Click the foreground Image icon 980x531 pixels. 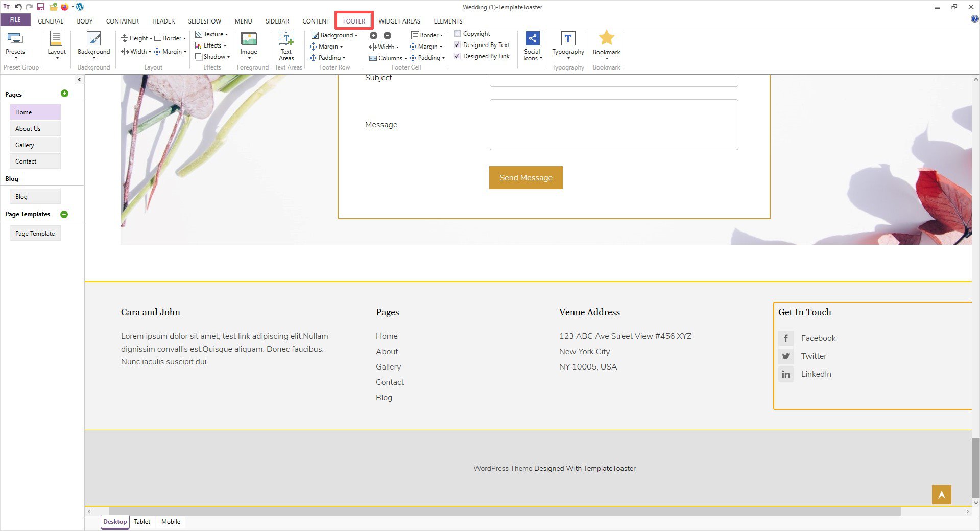[x=249, y=40]
